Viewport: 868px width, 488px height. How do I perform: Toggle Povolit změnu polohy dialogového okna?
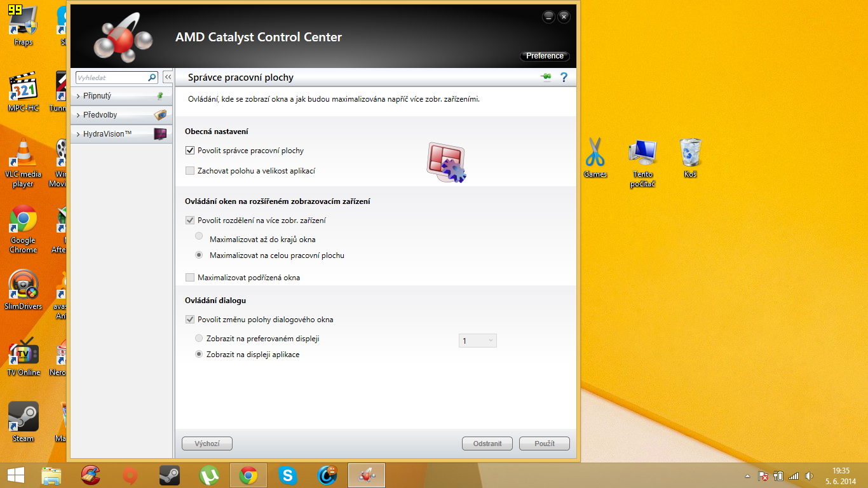190,320
